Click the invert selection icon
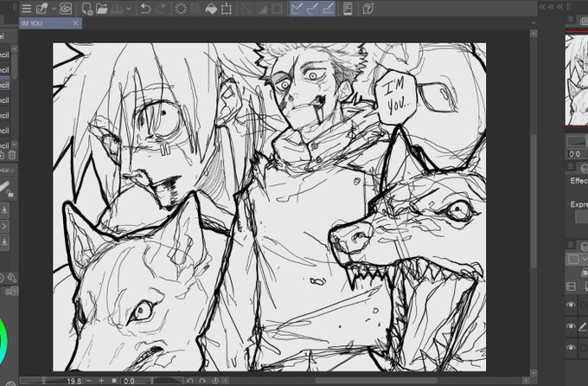 pos(262,9)
